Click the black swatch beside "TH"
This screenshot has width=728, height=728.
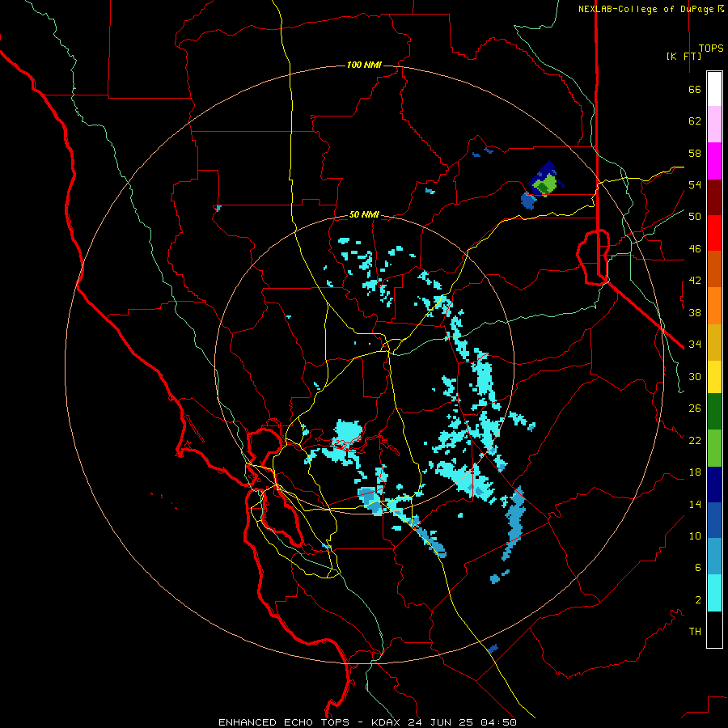point(714,629)
